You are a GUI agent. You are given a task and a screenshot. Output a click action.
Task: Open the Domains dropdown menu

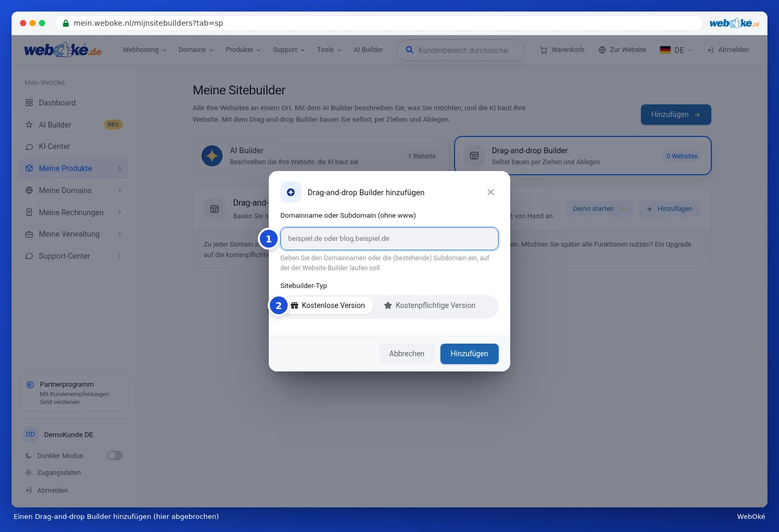196,50
